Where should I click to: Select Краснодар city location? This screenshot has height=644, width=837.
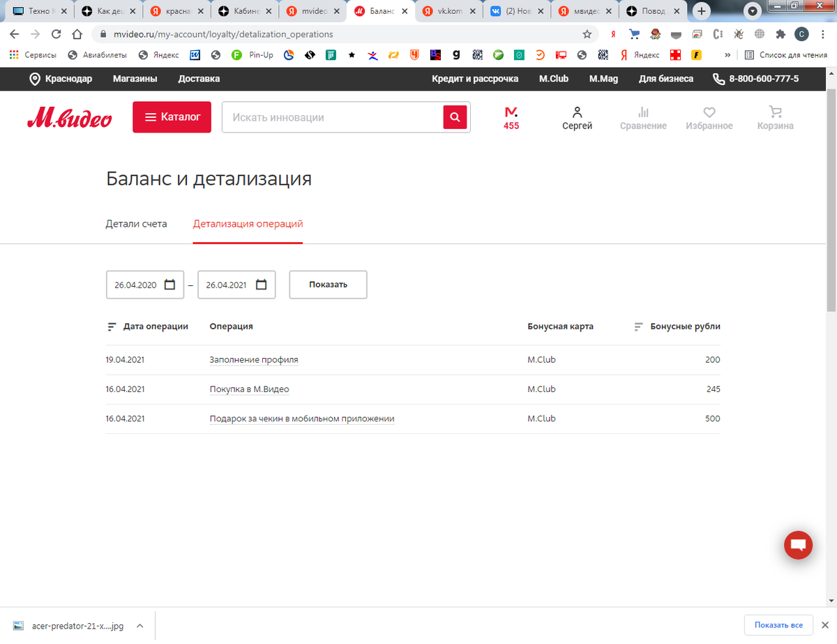coord(61,79)
